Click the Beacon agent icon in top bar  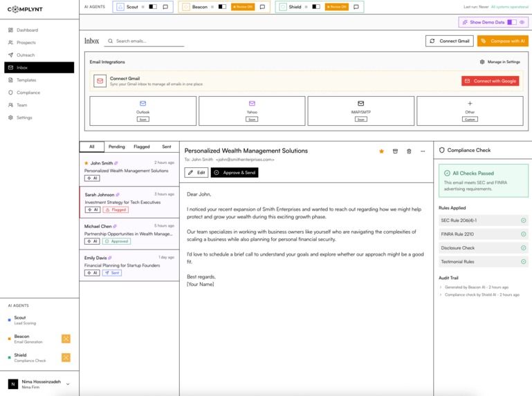pyautogui.click(x=186, y=7)
